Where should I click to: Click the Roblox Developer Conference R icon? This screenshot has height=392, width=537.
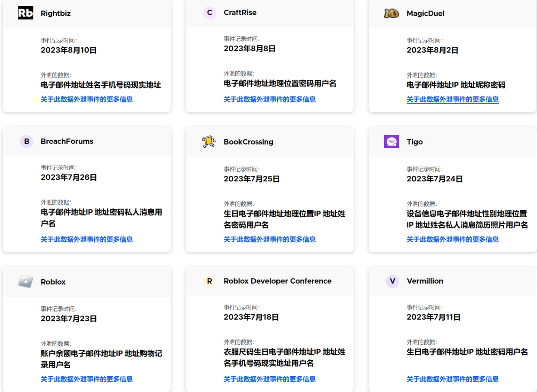210,281
